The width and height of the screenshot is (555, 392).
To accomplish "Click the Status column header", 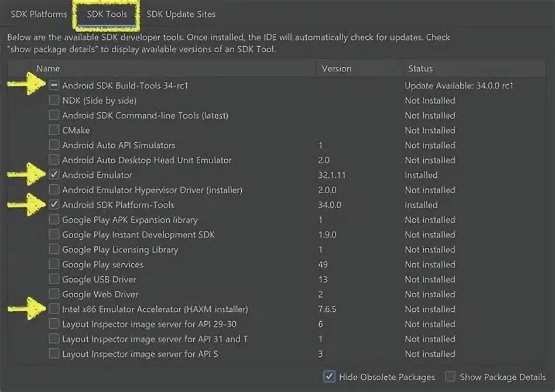I will (x=420, y=68).
